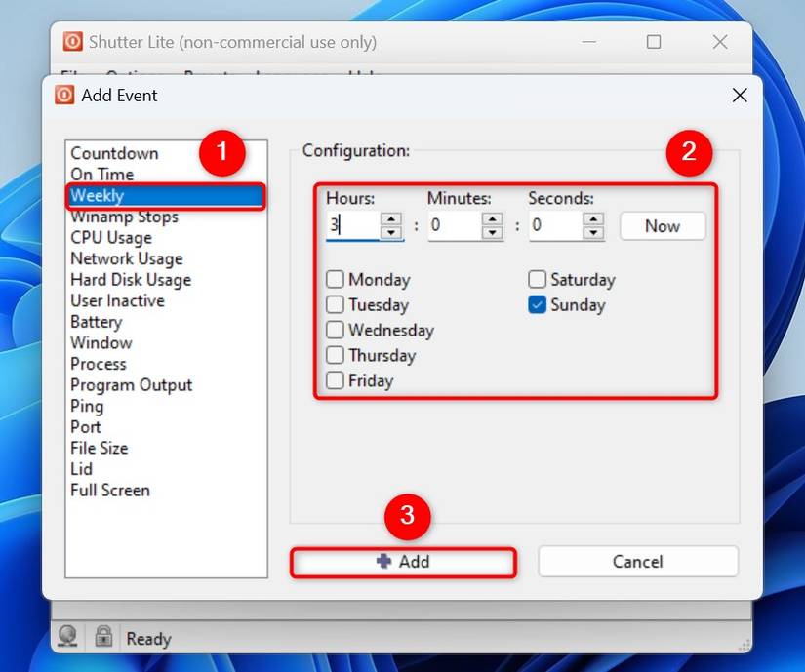
Task: Enable the Monday checkbox
Action: 335,279
